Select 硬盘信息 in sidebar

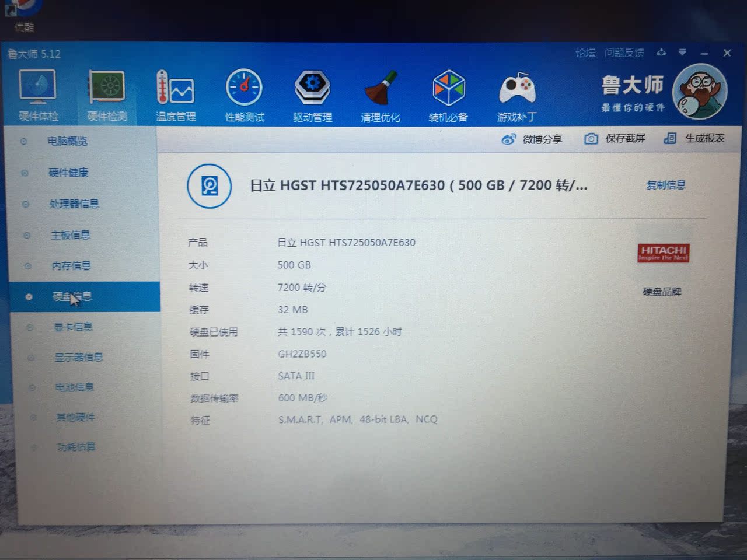pos(85,296)
